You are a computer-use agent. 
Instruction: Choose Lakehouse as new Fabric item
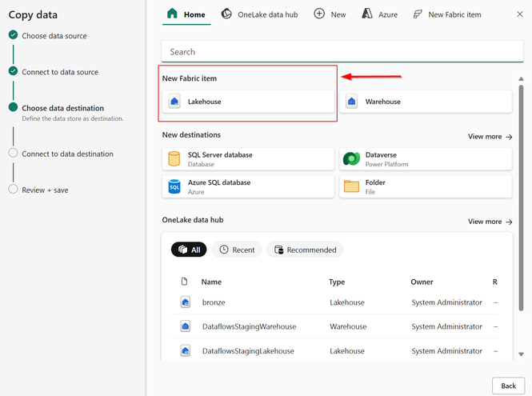(x=248, y=102)
